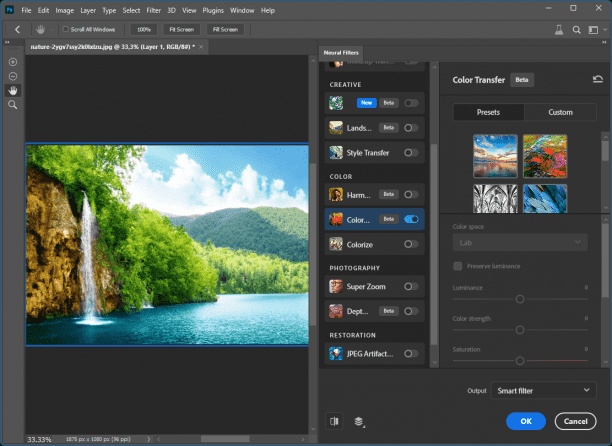Select the Hand tool in the left toolbar
Viewport: 612px width, 446px height.
[x=13, y=90]
